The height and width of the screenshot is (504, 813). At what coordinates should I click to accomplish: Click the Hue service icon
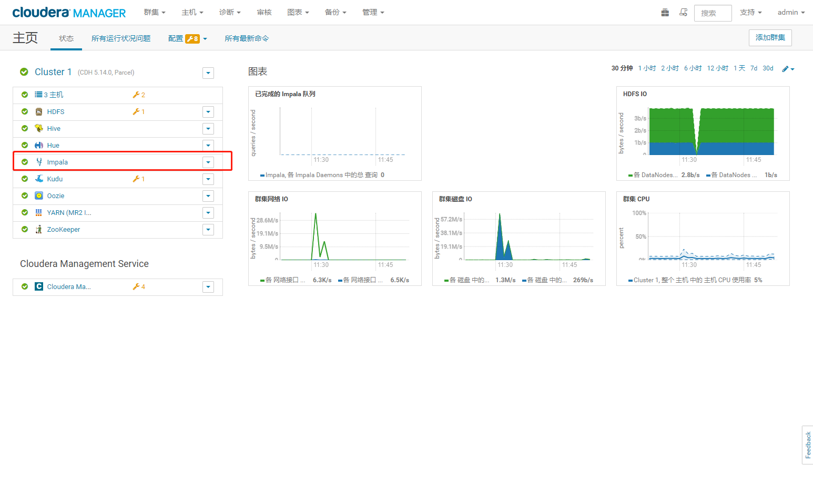39,145
